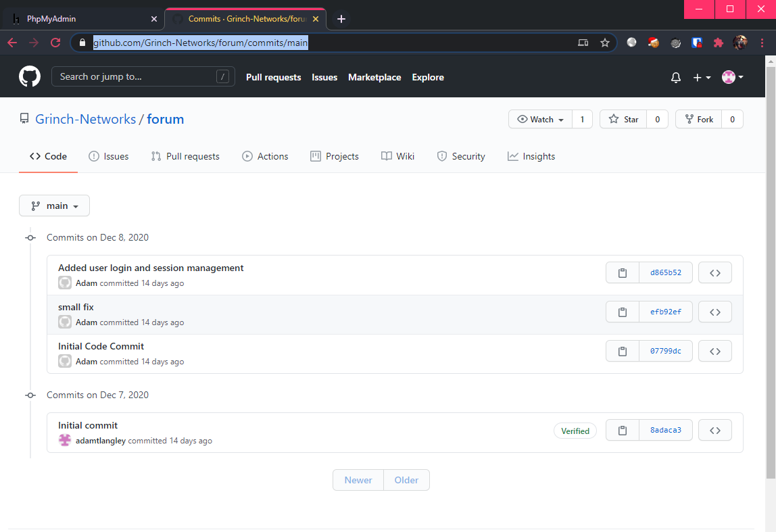Copy full SHA for commit d865b52
Screen dimensions: 776x532
click(x=622, y=272)
